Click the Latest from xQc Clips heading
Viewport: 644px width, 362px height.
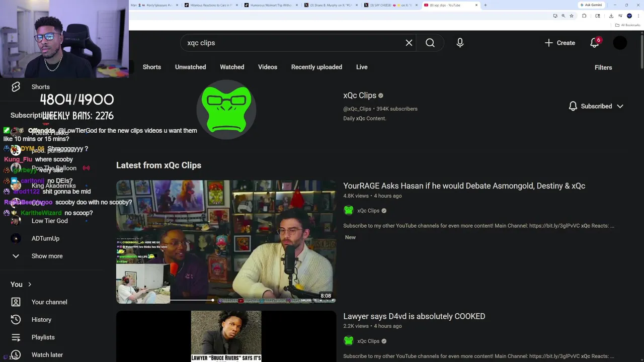(x=158, y=165)
